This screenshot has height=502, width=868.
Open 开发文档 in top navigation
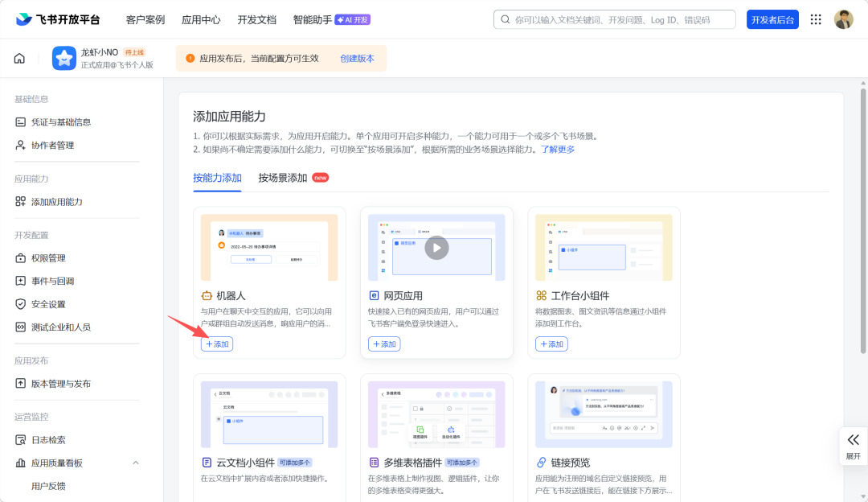pyautogui.click(x=256, y=19)
